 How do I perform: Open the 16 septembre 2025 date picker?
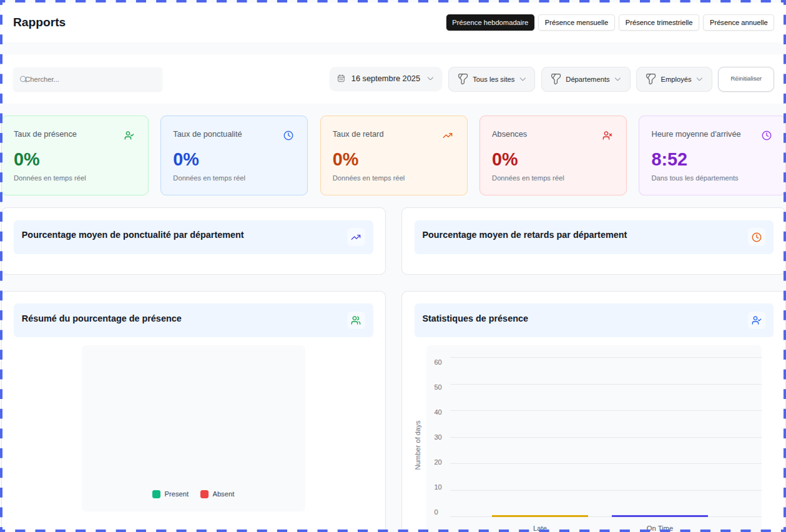385,79
